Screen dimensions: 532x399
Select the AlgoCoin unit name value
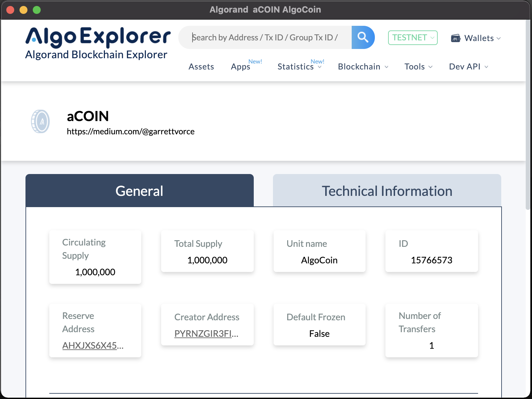click(319, 260)
